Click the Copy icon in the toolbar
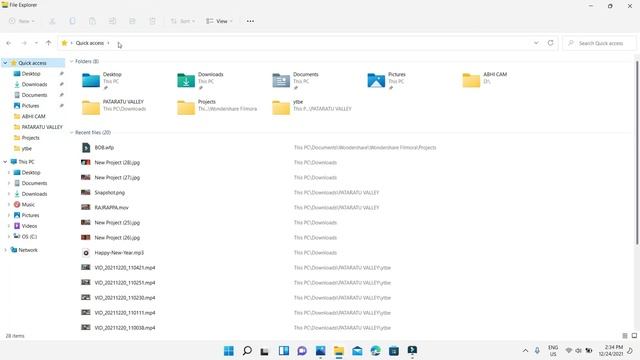 [72, 21]
